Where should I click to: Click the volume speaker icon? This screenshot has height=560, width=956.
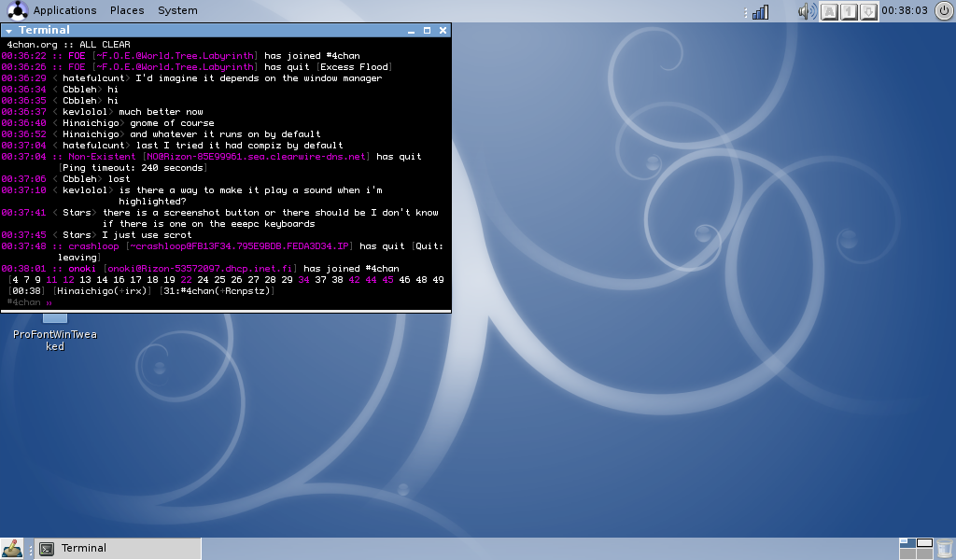tap(806, 11)
